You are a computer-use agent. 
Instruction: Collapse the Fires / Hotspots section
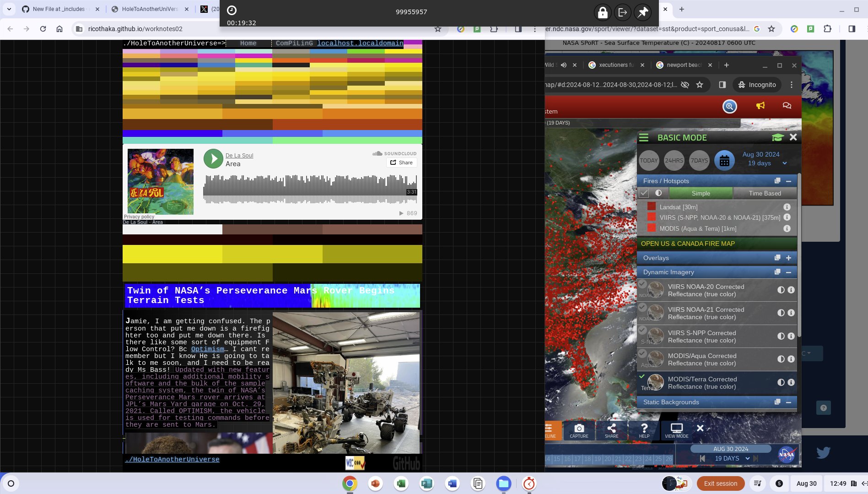click(788, 181)
